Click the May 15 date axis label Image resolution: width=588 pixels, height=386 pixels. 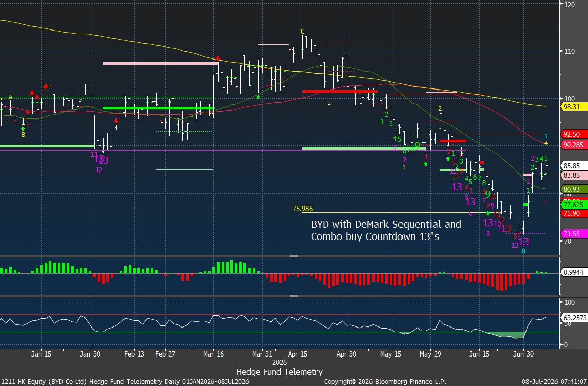(x=391, y=354)
